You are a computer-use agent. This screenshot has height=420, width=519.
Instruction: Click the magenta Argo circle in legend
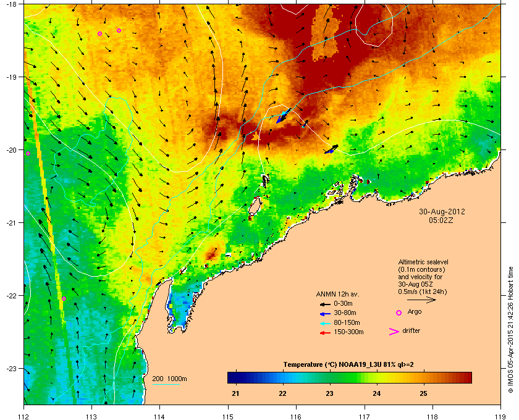[x=399, y=313]
